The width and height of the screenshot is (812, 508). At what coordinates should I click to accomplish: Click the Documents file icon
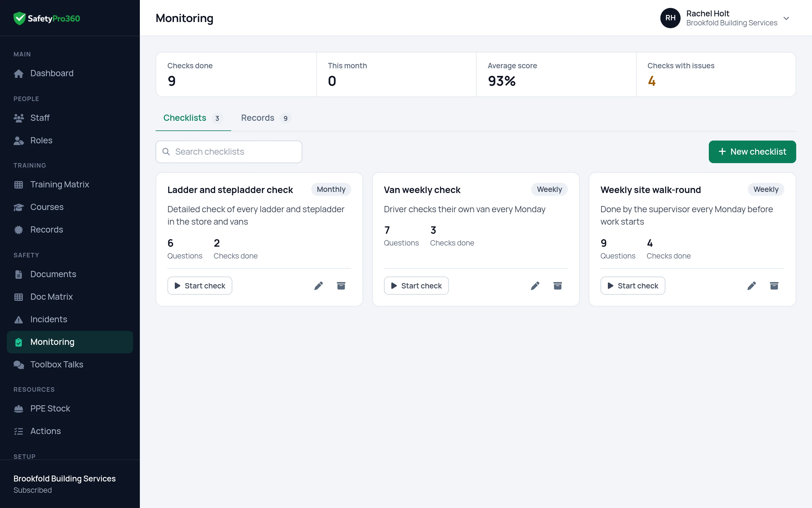(x=18, y=275)
